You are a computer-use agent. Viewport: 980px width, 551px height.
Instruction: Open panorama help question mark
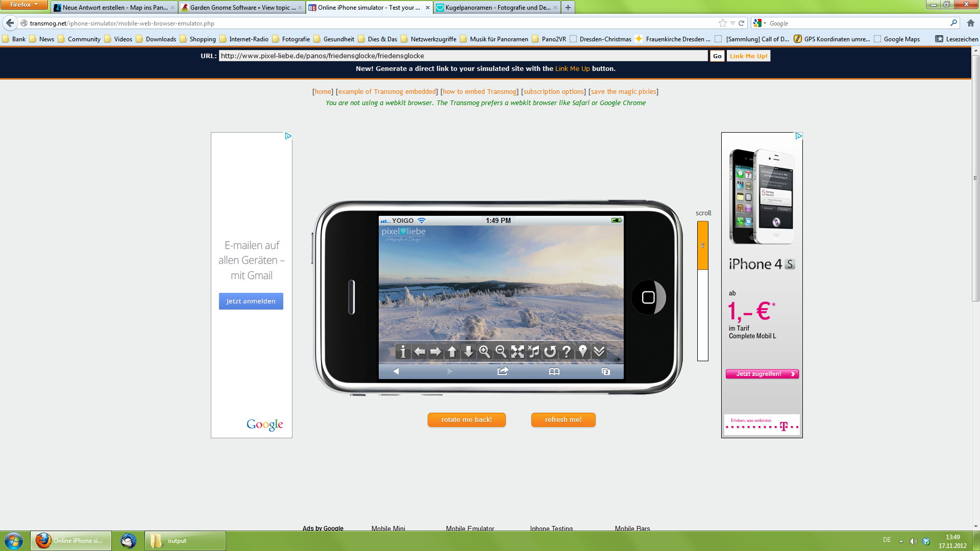point(566,352)
